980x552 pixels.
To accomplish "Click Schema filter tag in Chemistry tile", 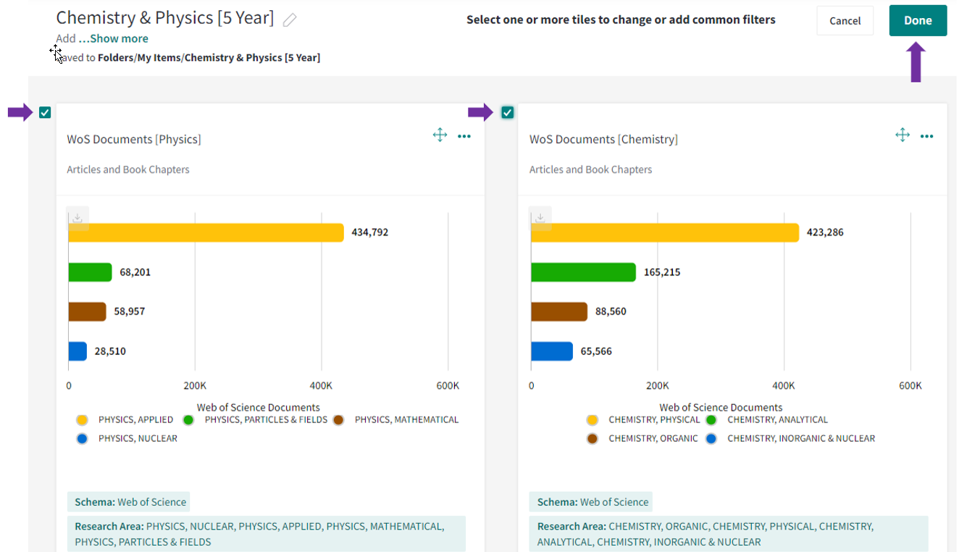I will click(x=591, y=502).
